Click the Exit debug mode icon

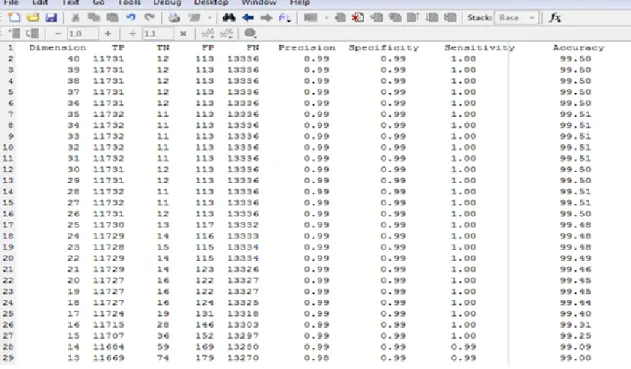450,17
